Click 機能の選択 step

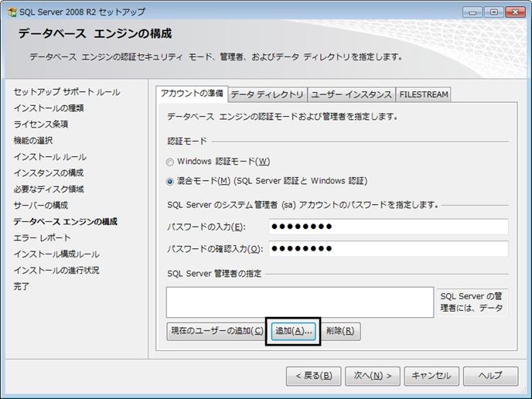[33, 141]
